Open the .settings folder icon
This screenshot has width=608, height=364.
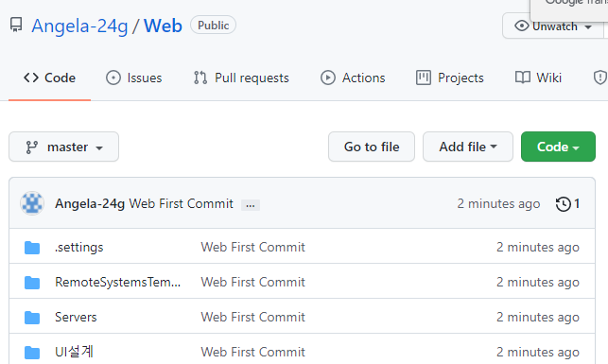32,248
